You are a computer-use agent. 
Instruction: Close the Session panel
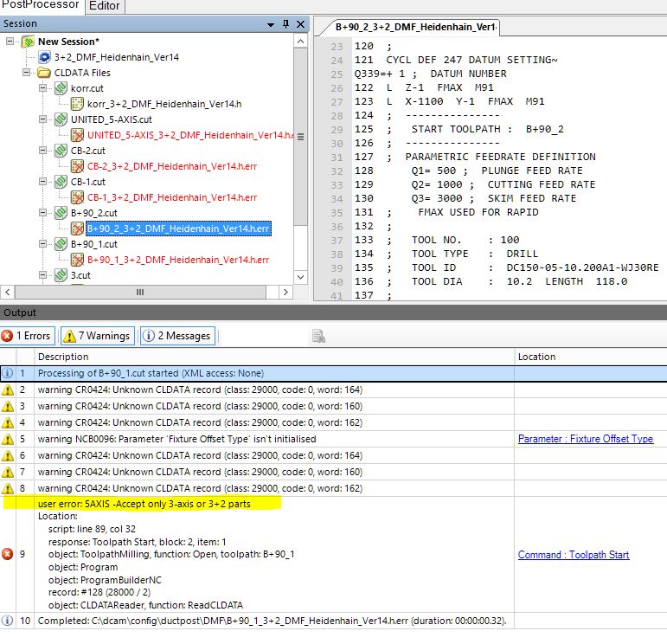point(300,24)
